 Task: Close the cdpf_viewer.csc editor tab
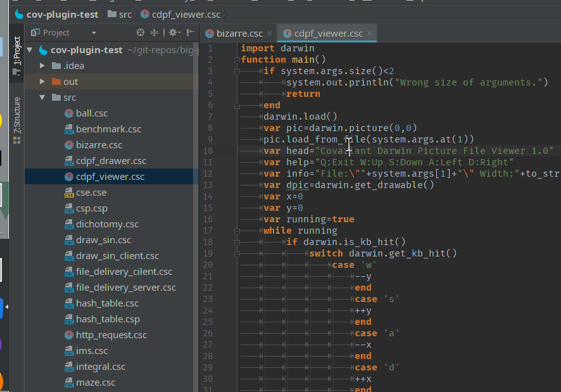(x=370, y=34)
